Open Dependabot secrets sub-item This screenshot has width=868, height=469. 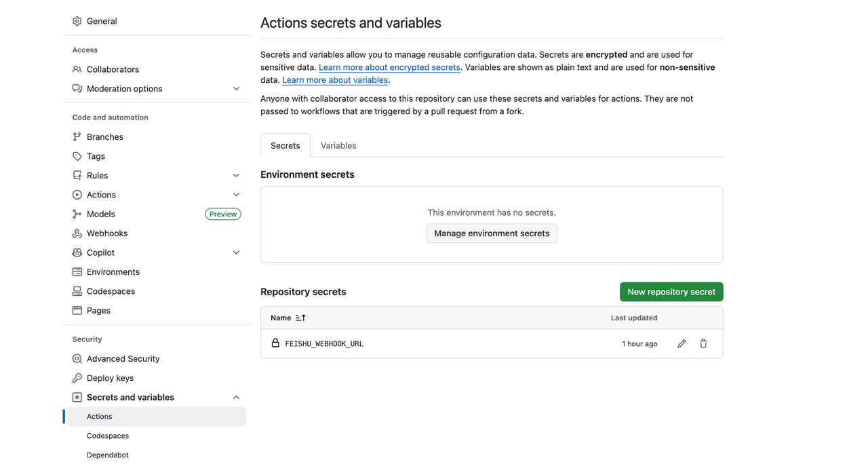pos(108,455)
